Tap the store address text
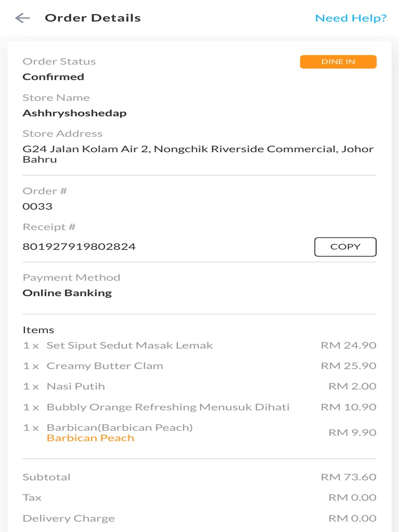The image size is (399, 532). (x=197, y=154)
